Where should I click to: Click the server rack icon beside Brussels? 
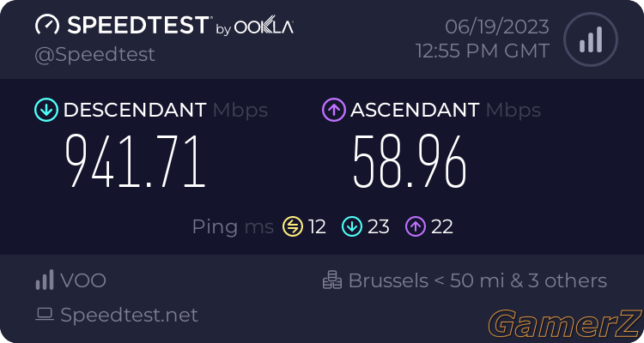[332, 280]
